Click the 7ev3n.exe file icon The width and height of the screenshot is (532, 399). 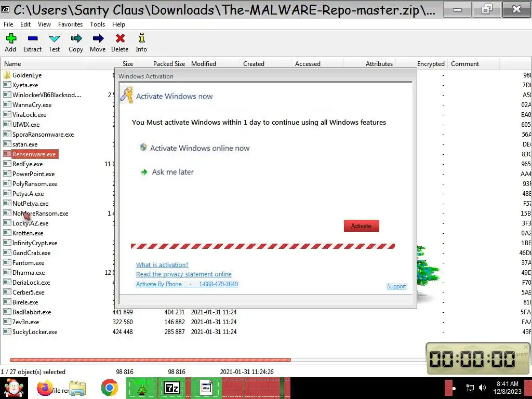tap(7, 322)
